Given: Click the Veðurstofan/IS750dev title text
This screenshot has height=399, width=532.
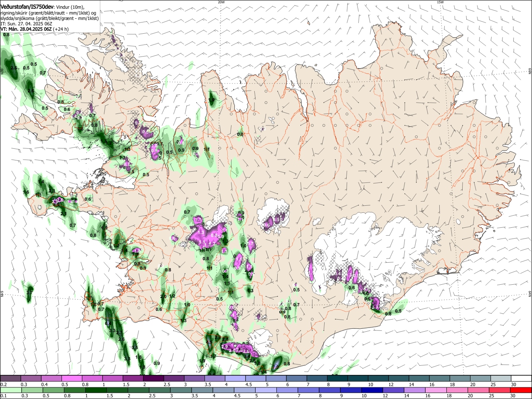Looking at the screenshot, I should click(27, 7).
